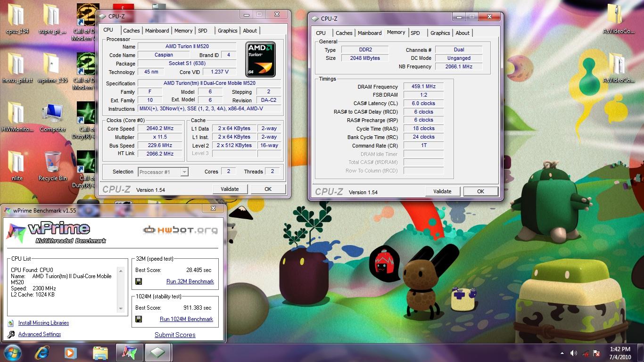Open SPD tab in left CPU-Z window
The image size is (644, 362).
[x=203, y=31]
